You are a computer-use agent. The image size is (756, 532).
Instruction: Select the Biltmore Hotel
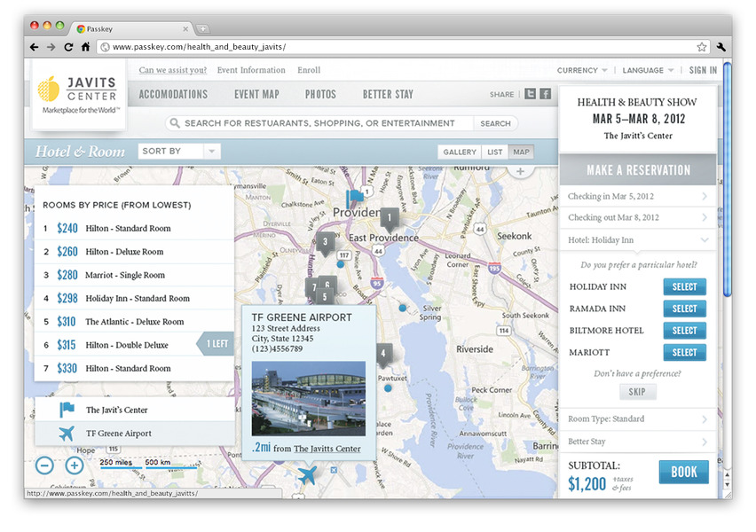[x=685, y=331]
